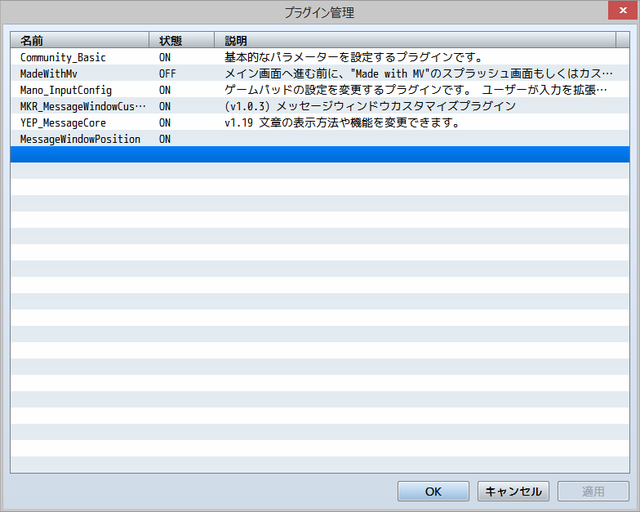Select the Mano_InputConfig plugin row
This screenshot has height=512, width=640.
point(320,89)
